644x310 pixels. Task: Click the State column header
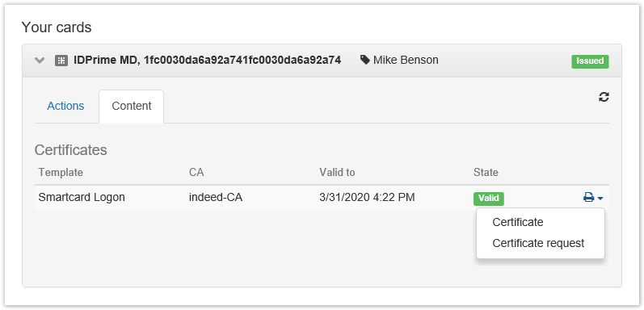pyautogui.click(x=486, y=173)
